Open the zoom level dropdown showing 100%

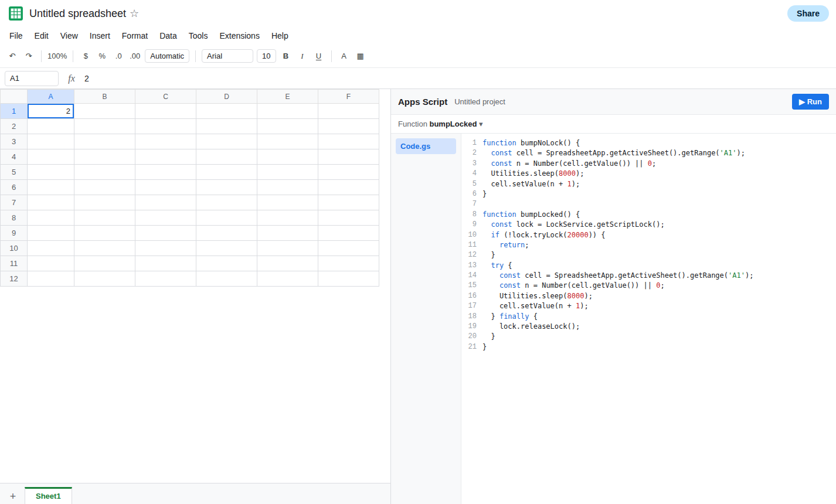tap(57, 56)
